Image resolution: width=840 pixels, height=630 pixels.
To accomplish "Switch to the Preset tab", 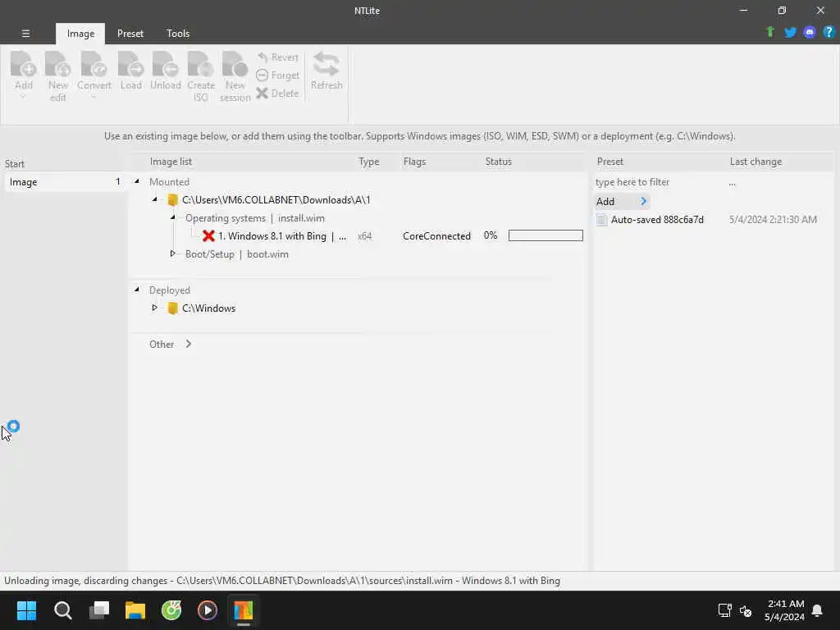I will [130, 33].
